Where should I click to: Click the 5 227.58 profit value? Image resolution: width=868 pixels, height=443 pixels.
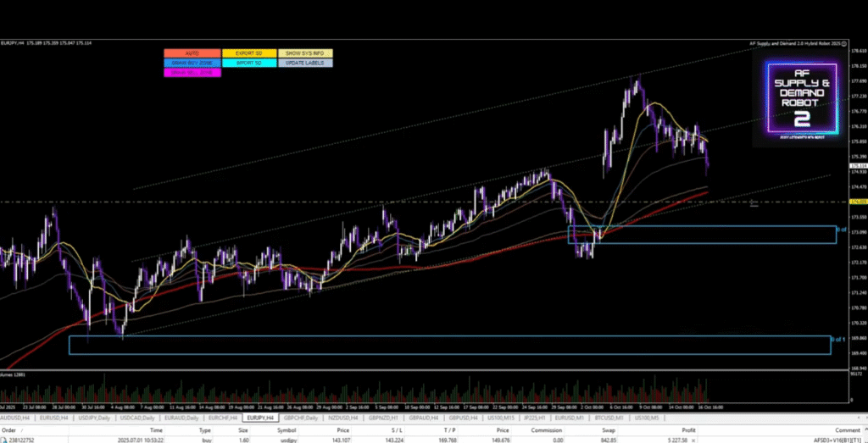676,440
